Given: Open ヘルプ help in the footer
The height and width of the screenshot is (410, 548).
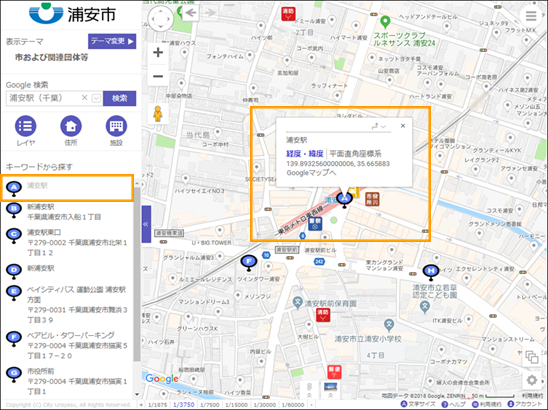Looking at the screenshot, I should 453,404.
